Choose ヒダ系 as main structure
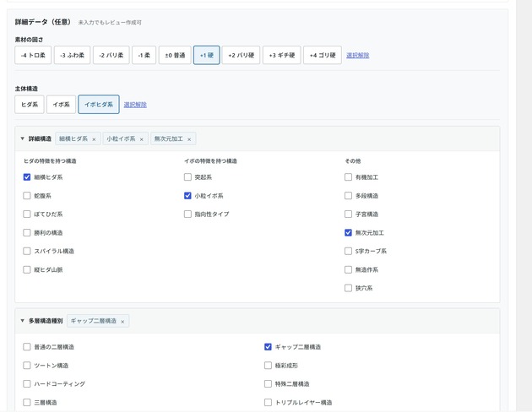This screenshot has height=418, width=532. pos(30,105)
